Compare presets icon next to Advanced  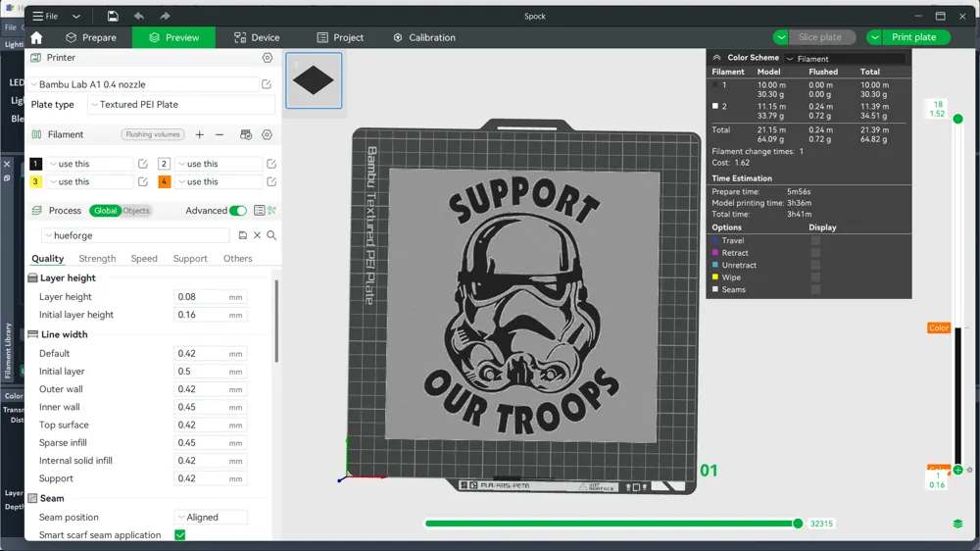(x=271, y=211)
